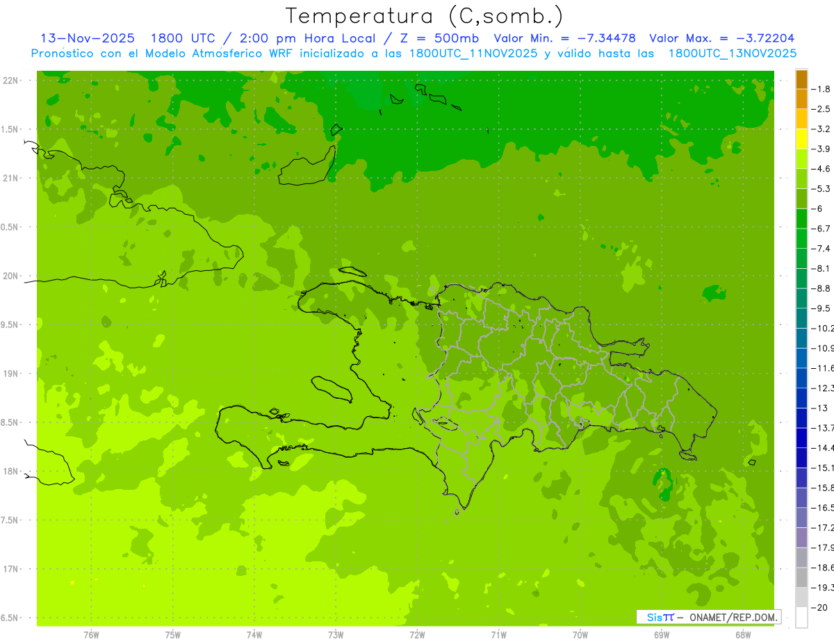Click the '-8.1' colorbar label
The height and width of the screenshot is (644, 834).
822,268
